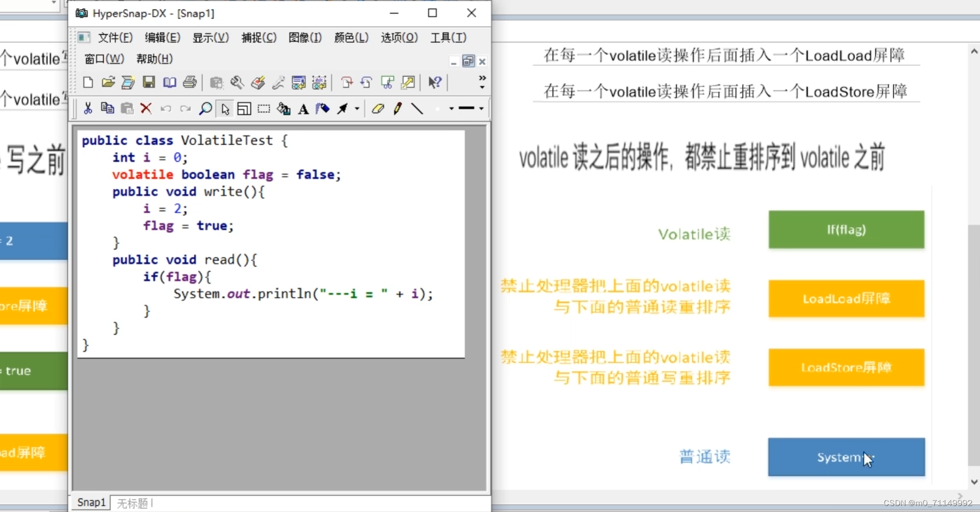Open the arrow stamp style dropdown

[356, 109]
